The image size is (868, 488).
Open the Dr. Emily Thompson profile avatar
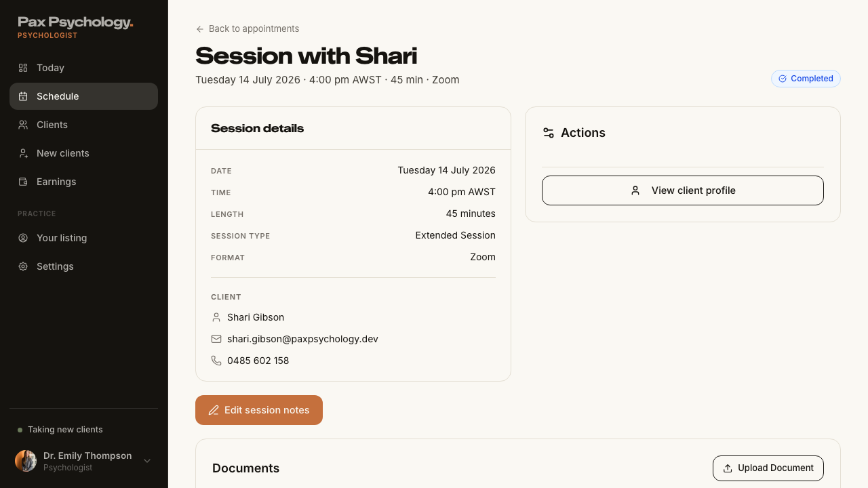click(x=26, y=461)
